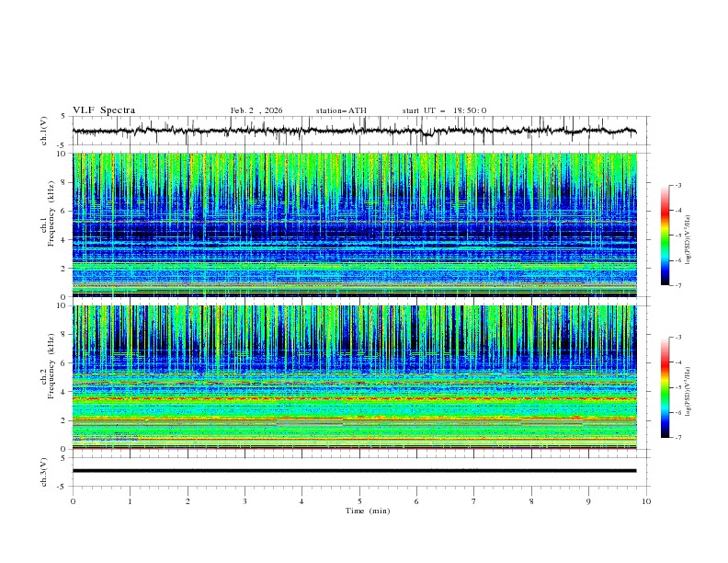Click the ch.1 PSD color scale bar
The image size is (728, 563).
(665, 236)
